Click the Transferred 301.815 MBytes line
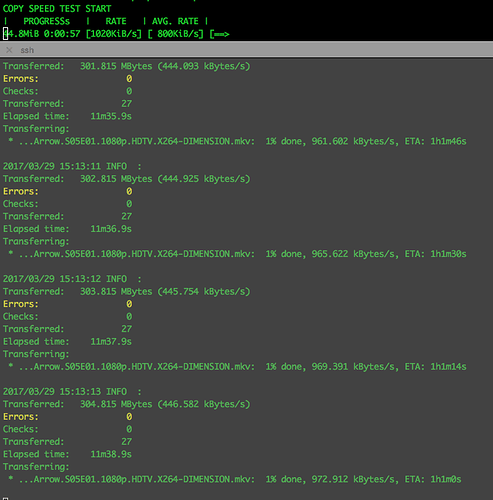 tap(127, 66)
